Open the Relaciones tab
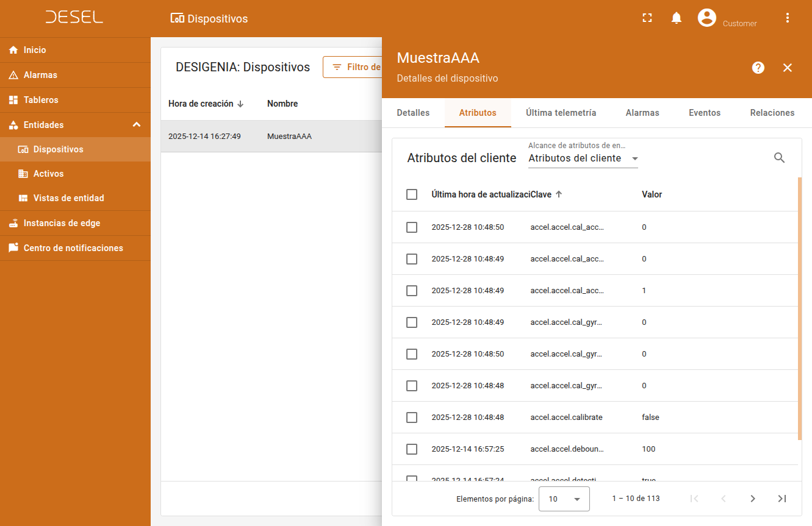 [772, 113]
